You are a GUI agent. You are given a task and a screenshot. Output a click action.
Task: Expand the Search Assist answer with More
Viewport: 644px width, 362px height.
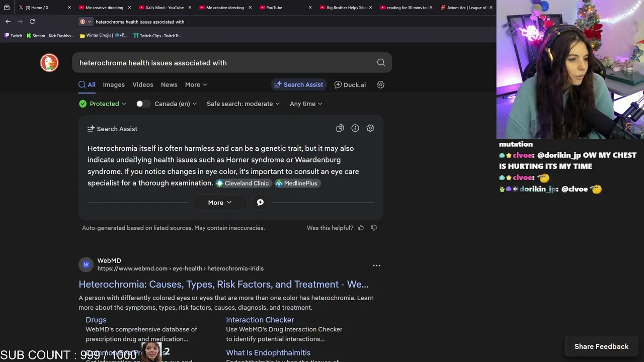click(x=220, y=203)
